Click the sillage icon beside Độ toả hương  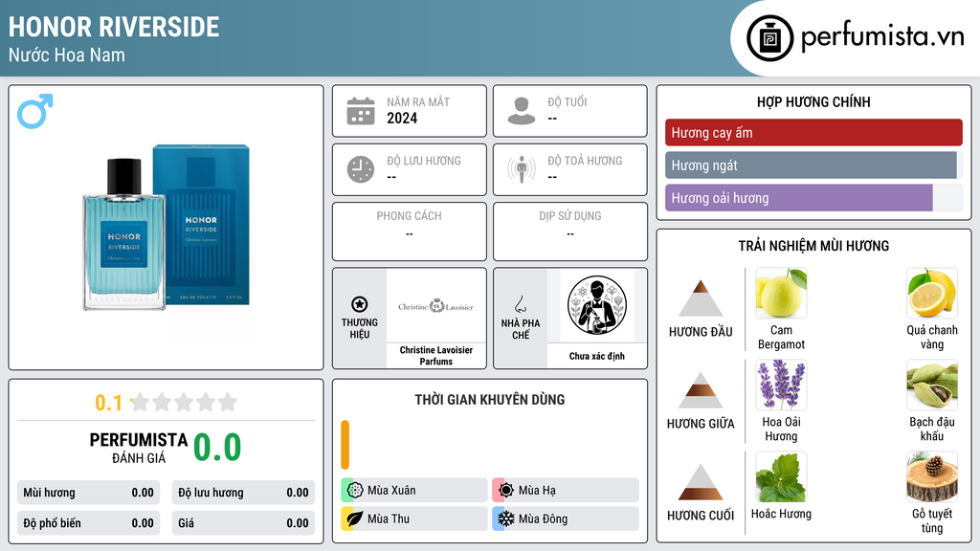coord(522,169)
